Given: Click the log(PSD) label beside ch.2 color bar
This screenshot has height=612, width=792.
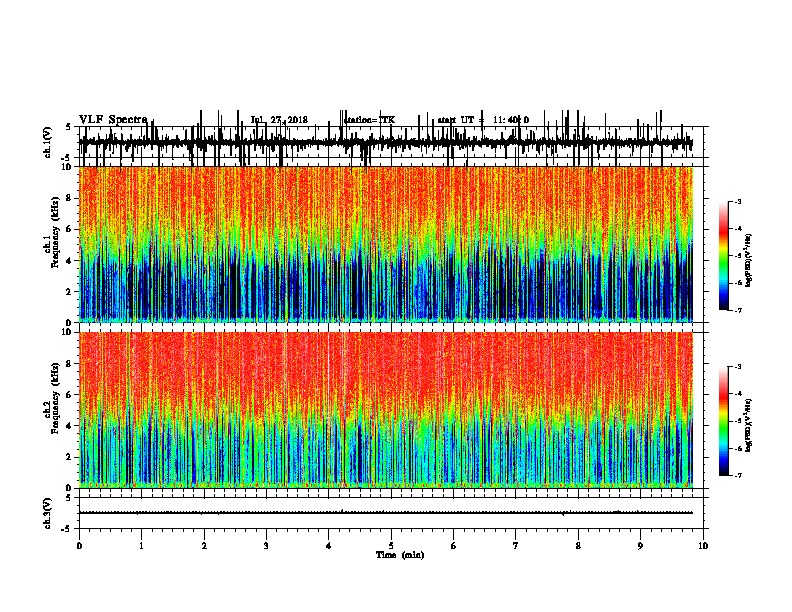Looking at the screenshot, I should coord(748,425).
